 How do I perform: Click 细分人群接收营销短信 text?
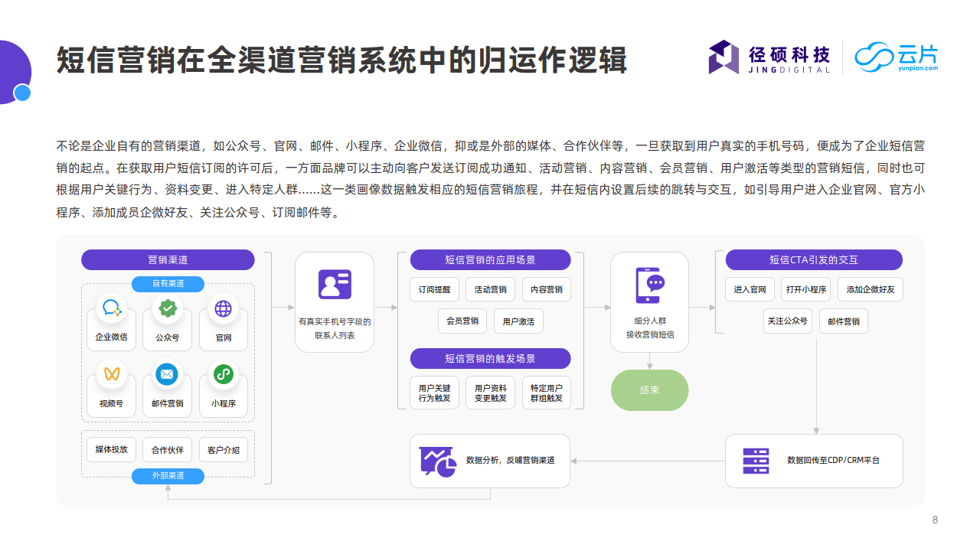tap(650, 328)
